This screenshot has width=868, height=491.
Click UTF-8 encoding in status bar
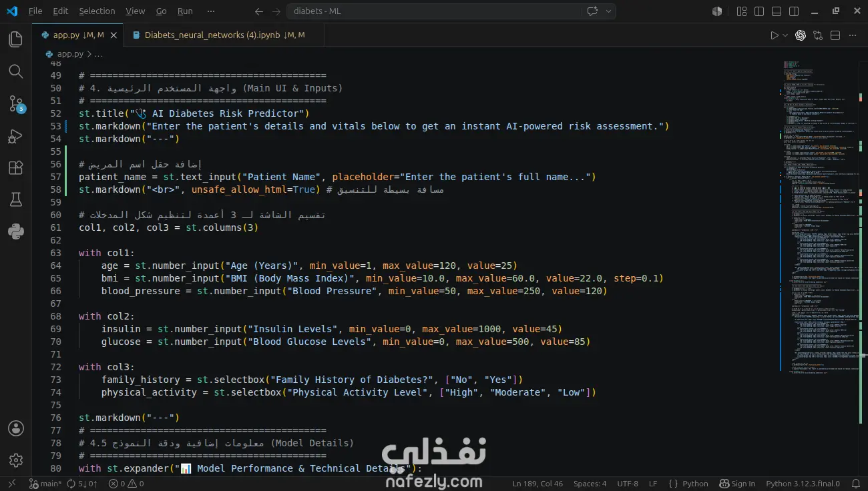628,484
